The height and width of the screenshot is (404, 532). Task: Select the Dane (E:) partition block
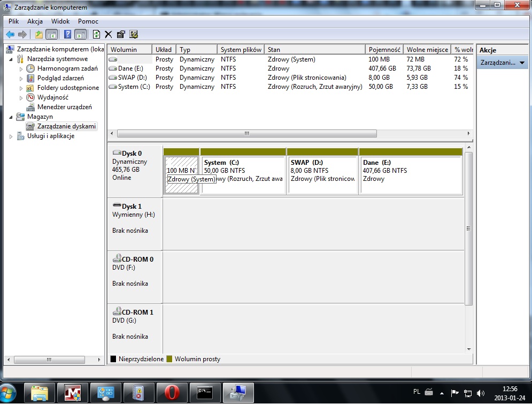[411, 175]
